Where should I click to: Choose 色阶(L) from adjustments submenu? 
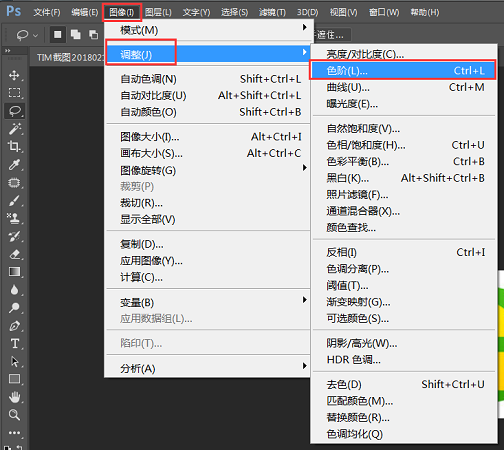point(403,70)
